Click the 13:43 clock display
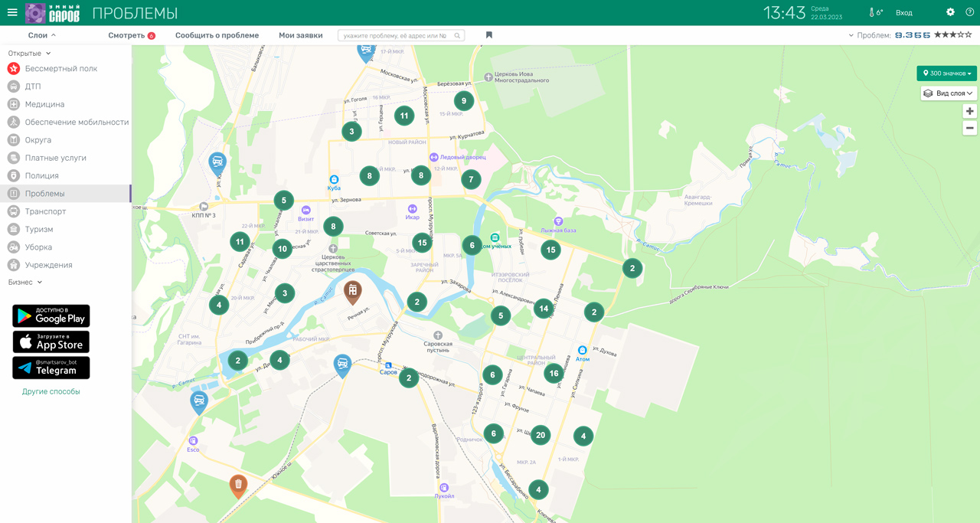 784,13
